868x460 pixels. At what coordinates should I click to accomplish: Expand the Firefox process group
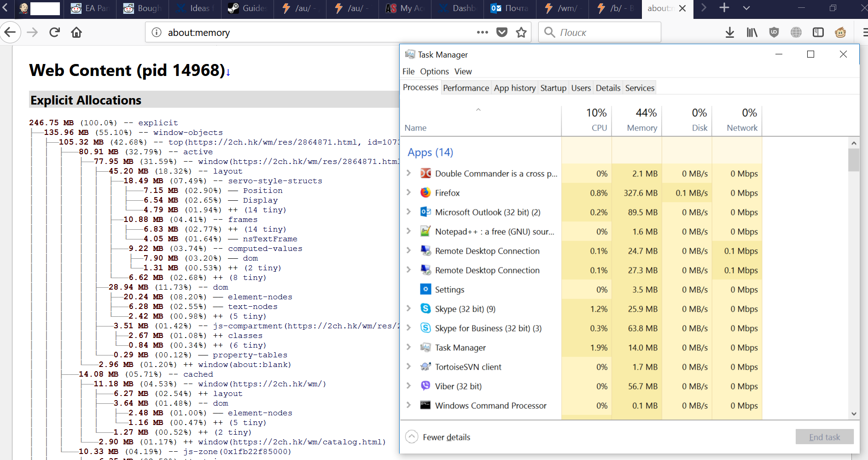[x=408, y=192]
